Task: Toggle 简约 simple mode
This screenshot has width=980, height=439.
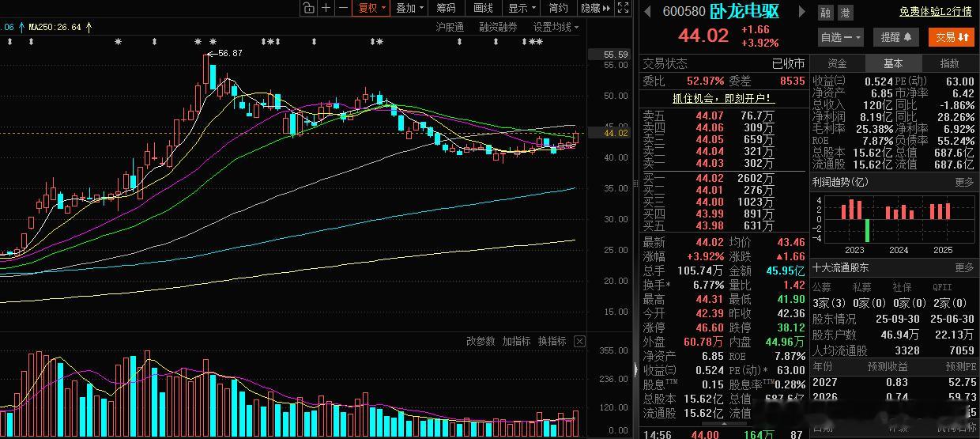Action: (x=558, y=8)
